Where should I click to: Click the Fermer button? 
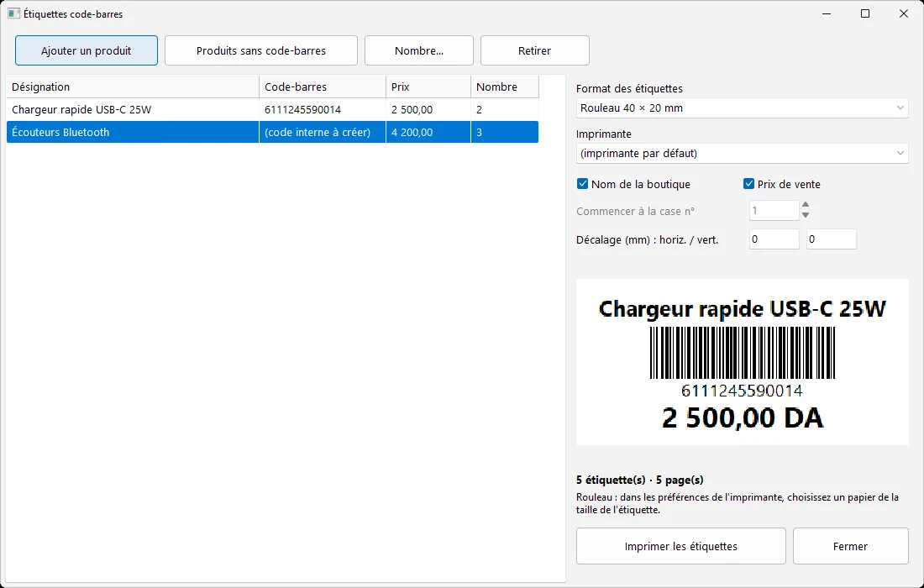point(850,546)
